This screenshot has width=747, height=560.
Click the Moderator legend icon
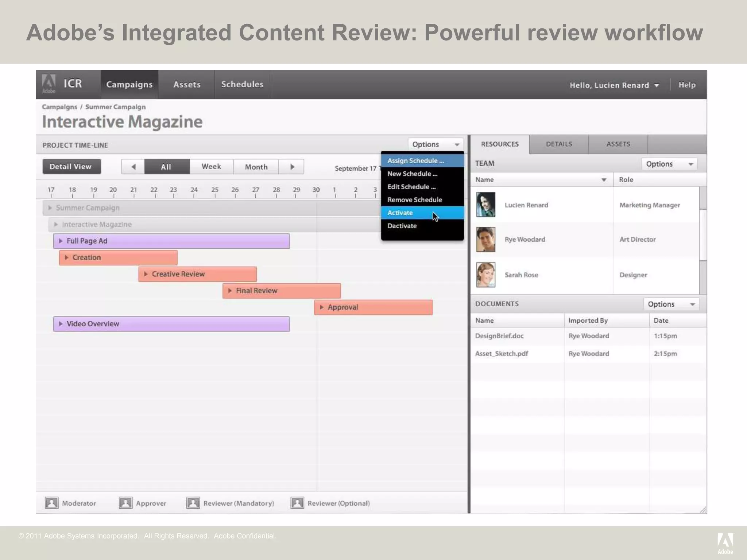[51, 503]
